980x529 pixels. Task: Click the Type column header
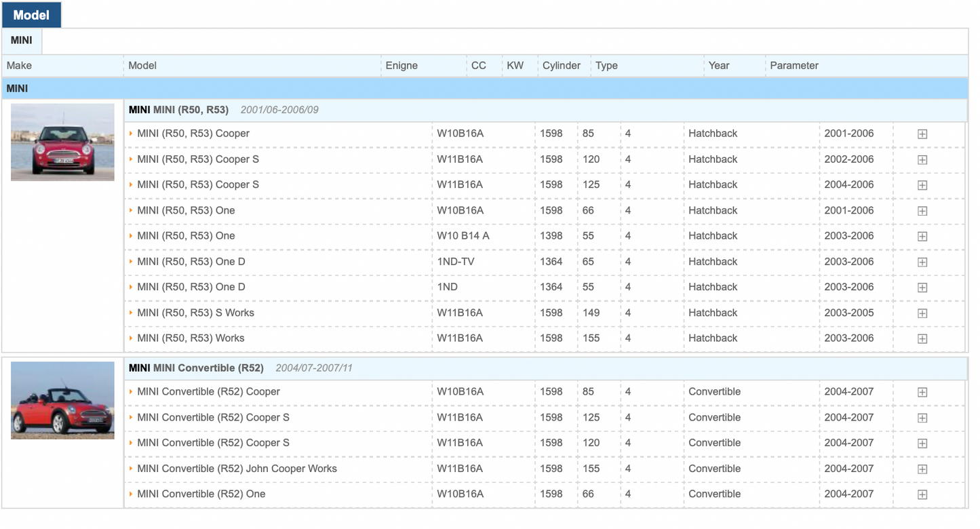606,66
